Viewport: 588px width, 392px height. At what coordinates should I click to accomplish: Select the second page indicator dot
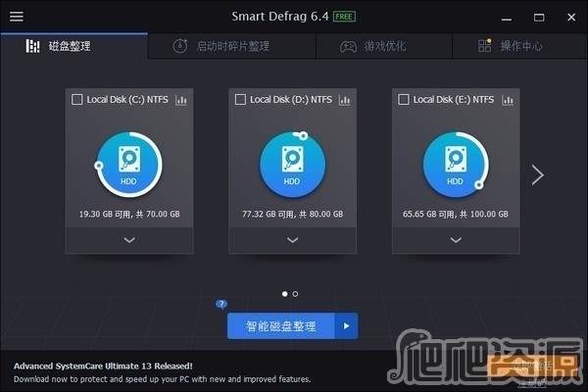point(296,294)
